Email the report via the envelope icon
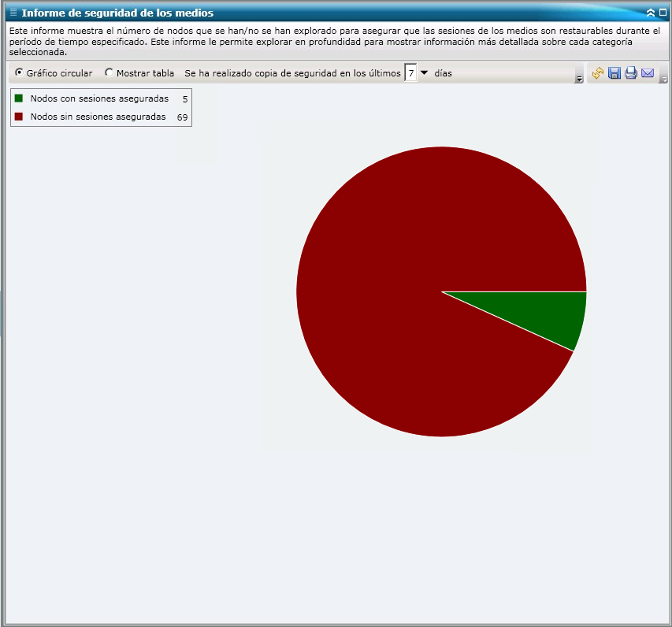Image resolution: width=672 pixels, height=627 pixels. click(648, 72)
